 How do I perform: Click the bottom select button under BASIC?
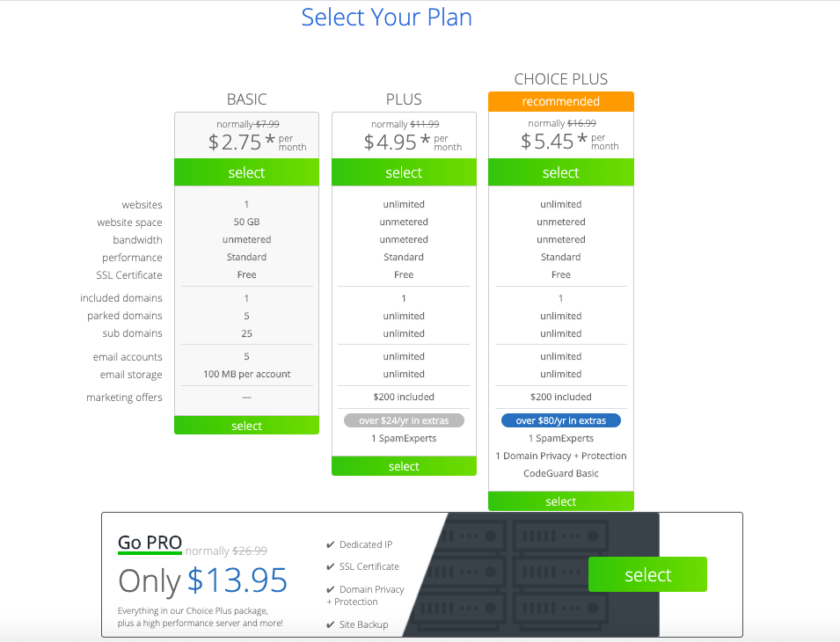pyautogui.click(x=246, y=425)
